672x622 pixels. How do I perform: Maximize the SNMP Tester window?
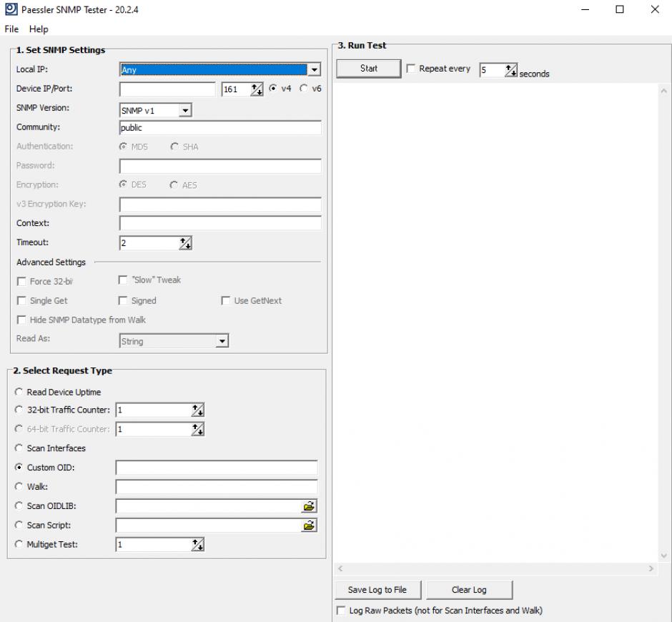pyautogui.click(x=620, y=9)
